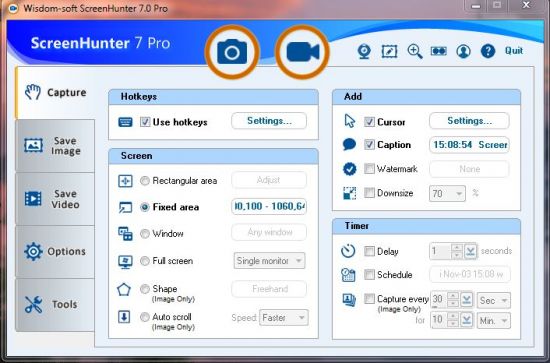
Task: Click the Rectangular area crosshair icon
Action: point(125,181)
